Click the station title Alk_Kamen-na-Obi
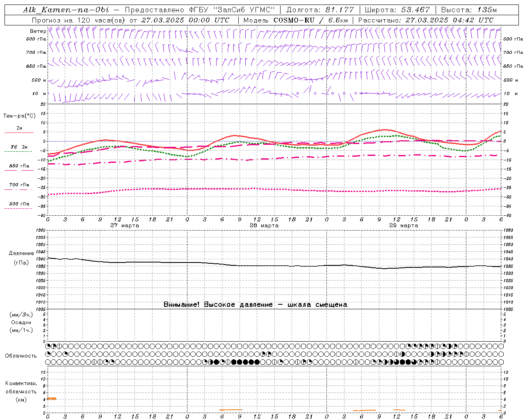Image resolution: width=525 pixels, height=420 pixels. (x=66, y=10)
